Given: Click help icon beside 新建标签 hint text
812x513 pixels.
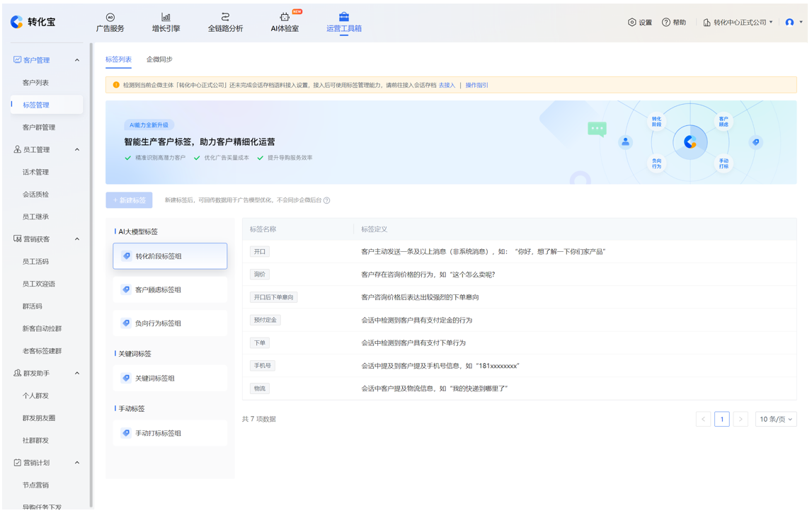Looking at the screenshot, I should (326, 201).
